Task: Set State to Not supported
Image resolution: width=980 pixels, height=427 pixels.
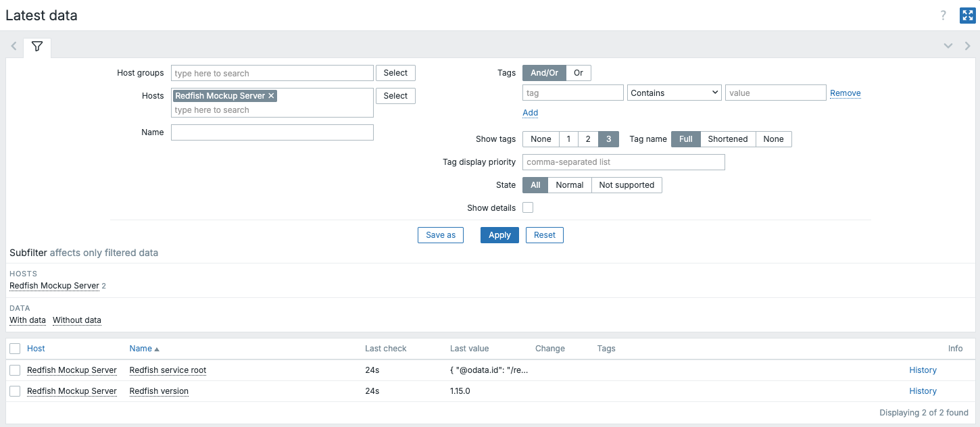Action: [626, 185]
